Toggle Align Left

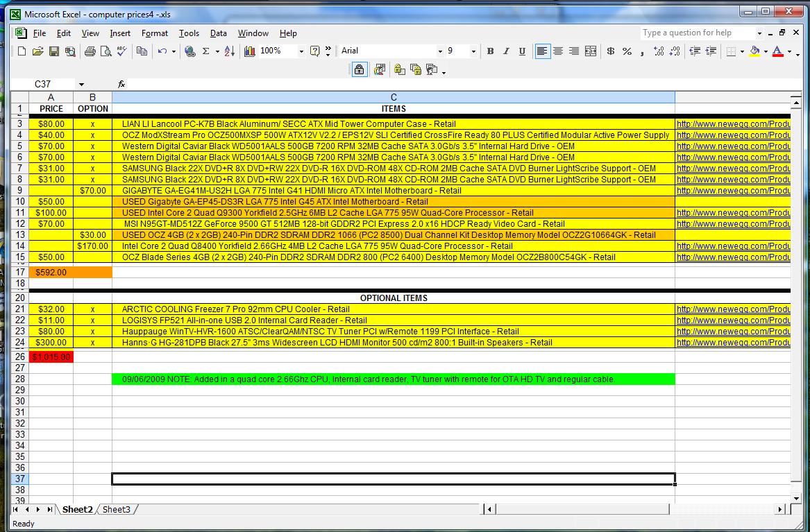point(542,51)
